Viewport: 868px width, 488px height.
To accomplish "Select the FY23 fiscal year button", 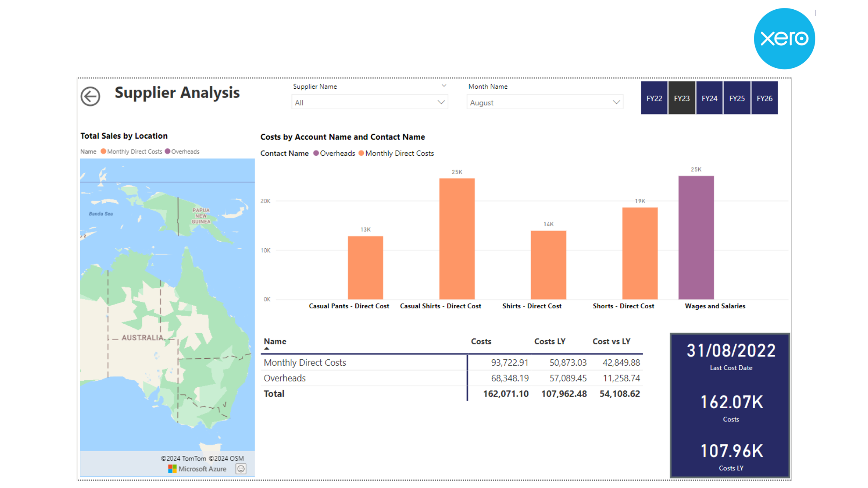I will coord(682,98).
